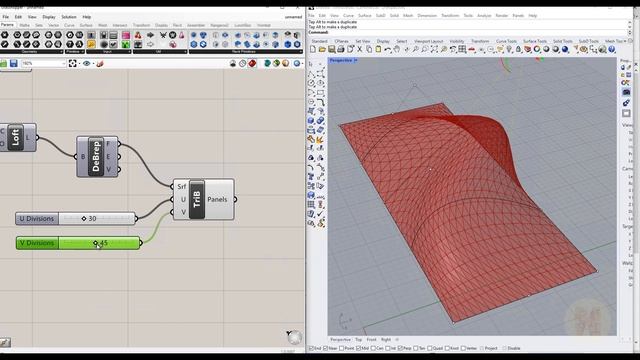Click the blue Help icon in Rhino toolbar
The height and width of the screenshot is (360, 640).
tap(611, 49)
